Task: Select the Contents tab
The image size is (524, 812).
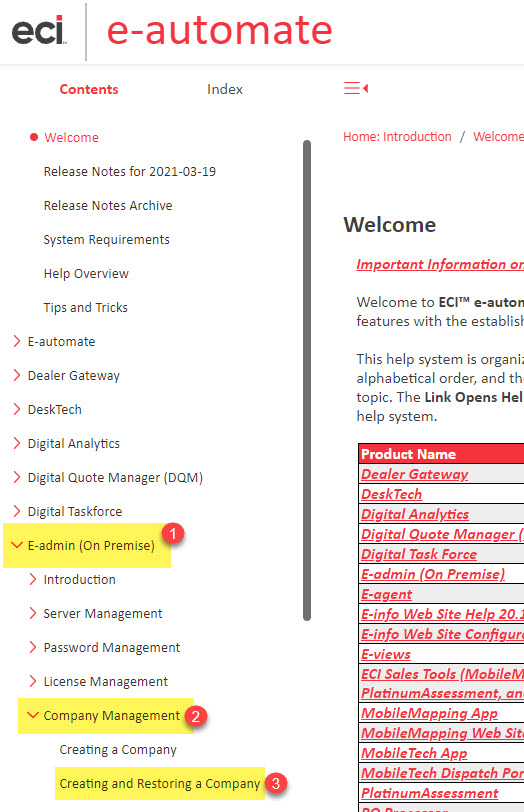Action: click(x=89, y=89)
